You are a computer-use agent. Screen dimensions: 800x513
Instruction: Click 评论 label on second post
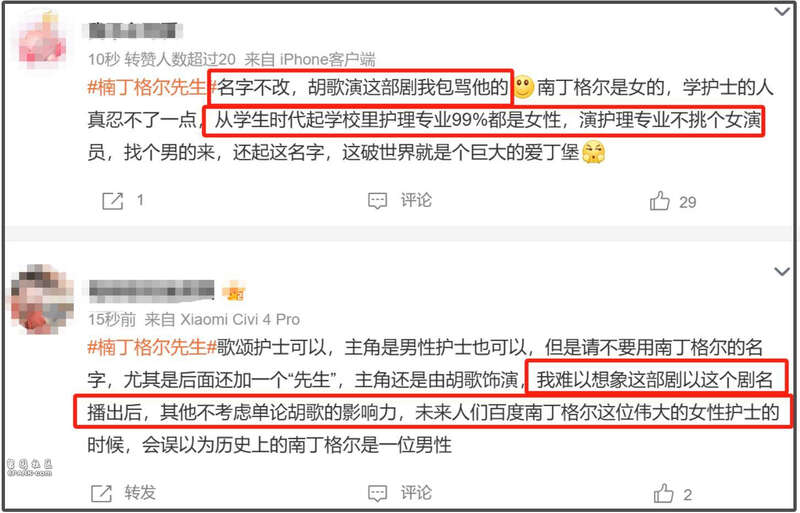416,493
